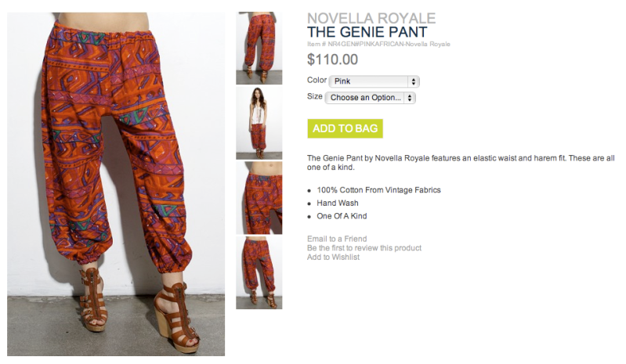Click the Novella Royale brand heading
The image size is (626, 364).
pos(371,18)
